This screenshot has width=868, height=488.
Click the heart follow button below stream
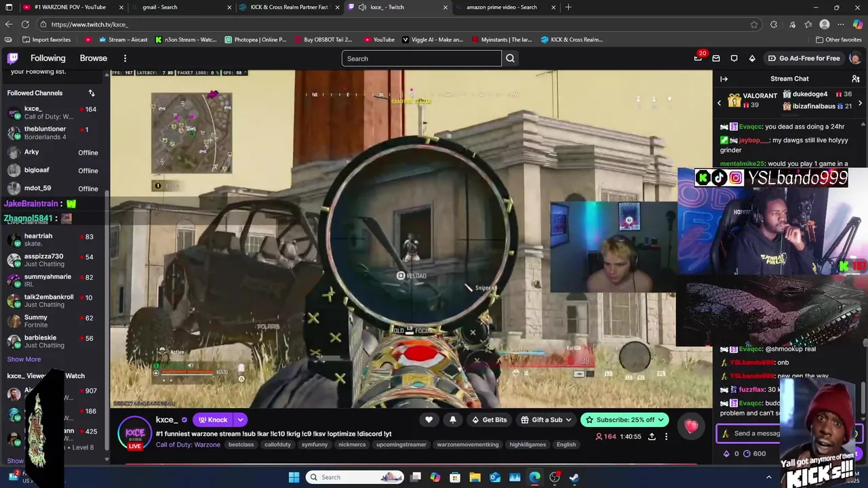429,420
